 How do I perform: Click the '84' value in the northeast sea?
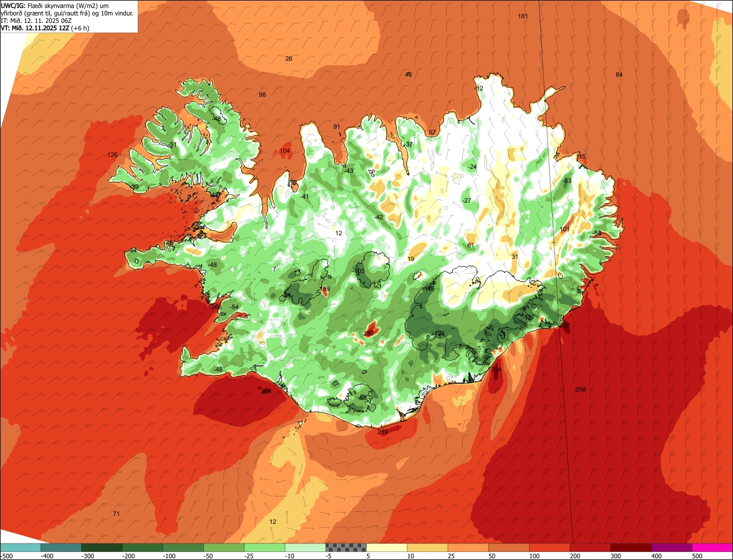pos(619,75)
